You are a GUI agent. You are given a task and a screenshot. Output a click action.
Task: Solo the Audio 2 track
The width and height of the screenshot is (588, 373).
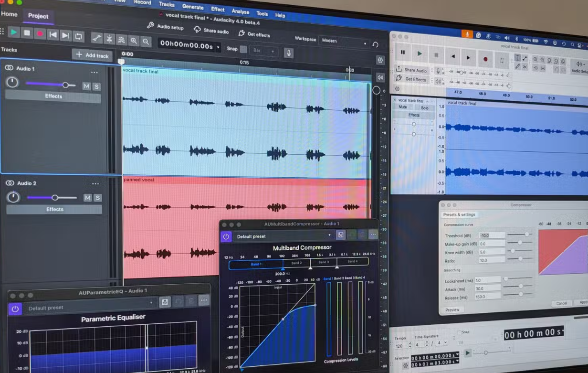click(97, 198)
